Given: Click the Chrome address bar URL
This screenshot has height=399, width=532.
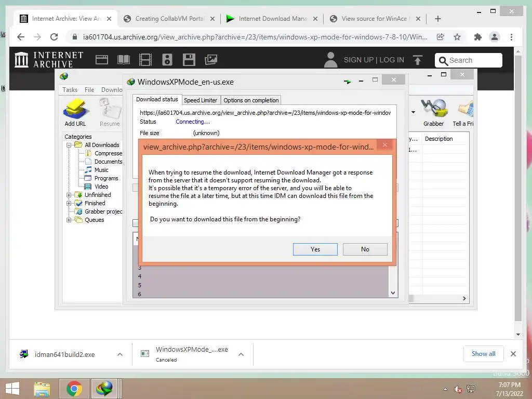Looking at the screenshot, I should coord(255,37).
